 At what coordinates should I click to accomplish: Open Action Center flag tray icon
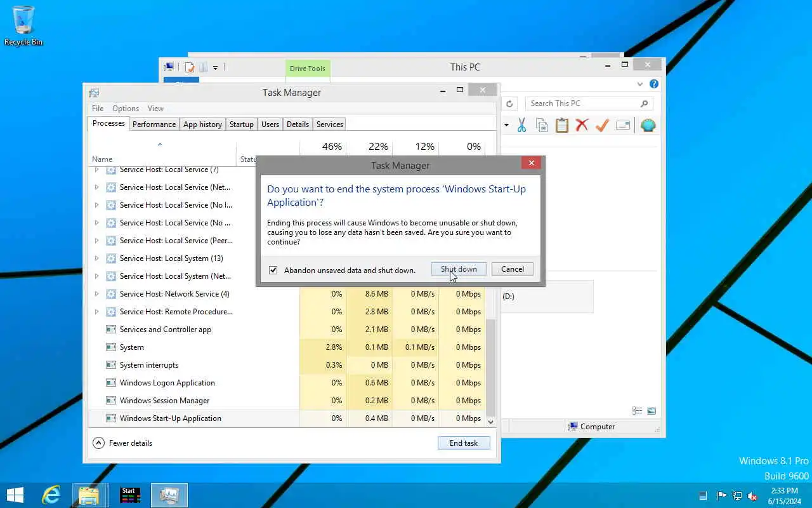tap(721, 496)
